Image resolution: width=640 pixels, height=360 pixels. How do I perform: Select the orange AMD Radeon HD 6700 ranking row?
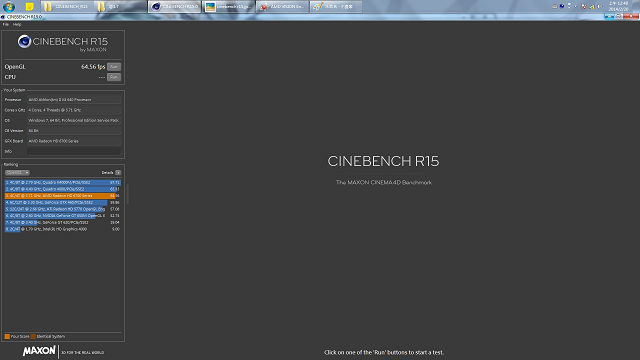click(x=62, y=196)
